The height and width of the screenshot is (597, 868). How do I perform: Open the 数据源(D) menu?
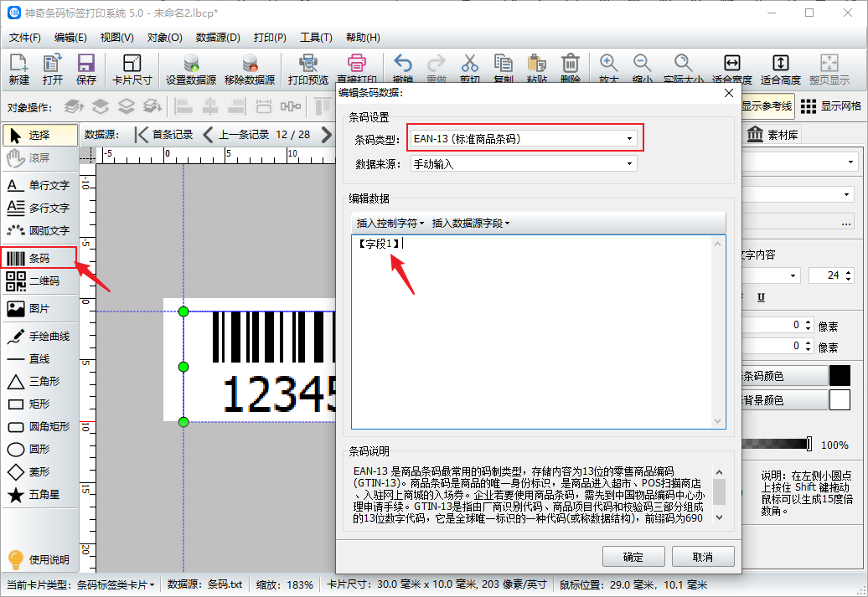click(x=218, y=37)
